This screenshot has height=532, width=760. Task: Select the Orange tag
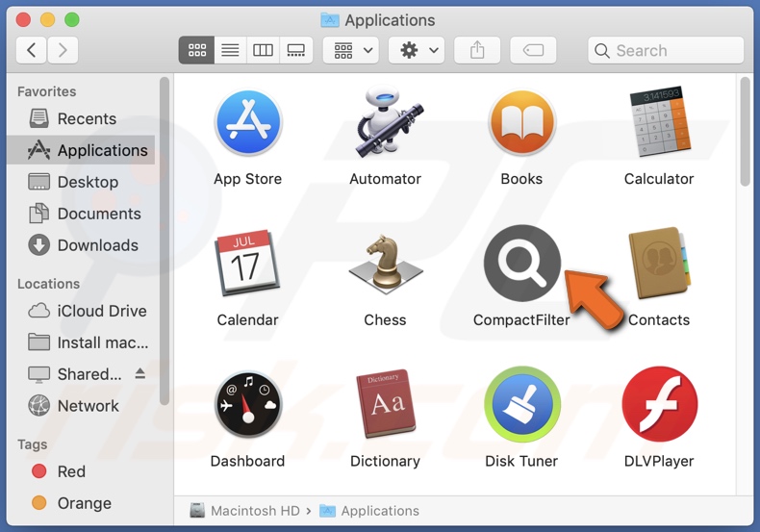81,503
